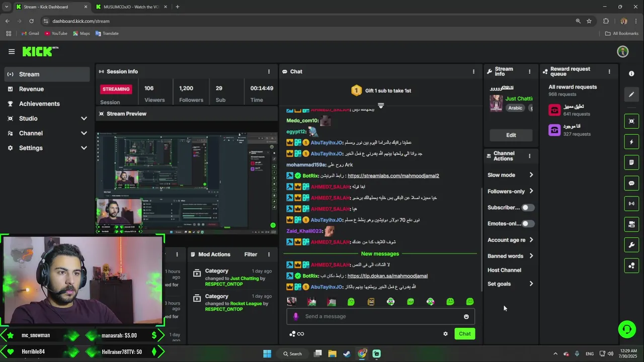Expand Banned words settings
Viewport: 644px width, 362px height.
click(x=531, y=256)
